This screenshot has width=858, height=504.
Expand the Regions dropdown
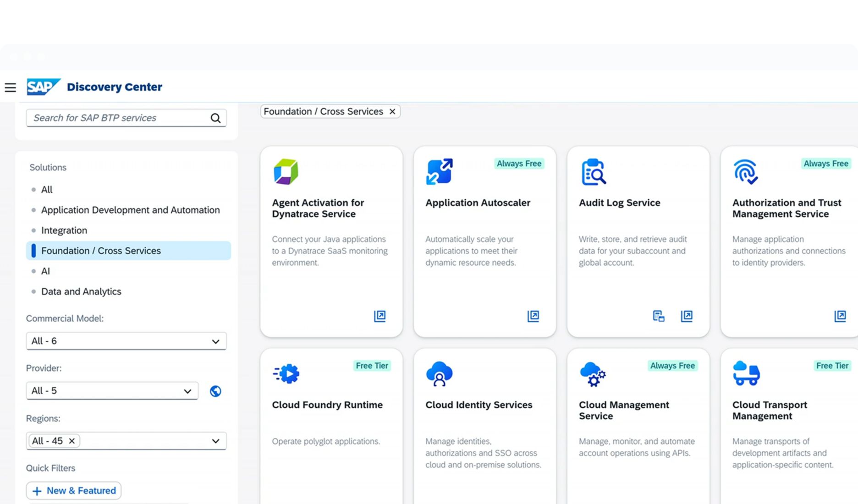[x=215, y=441]
